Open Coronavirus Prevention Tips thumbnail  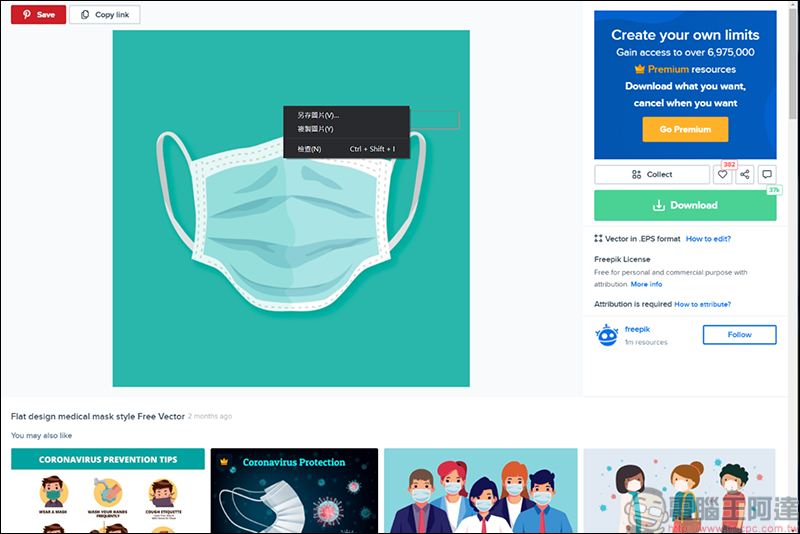(108, 491)
